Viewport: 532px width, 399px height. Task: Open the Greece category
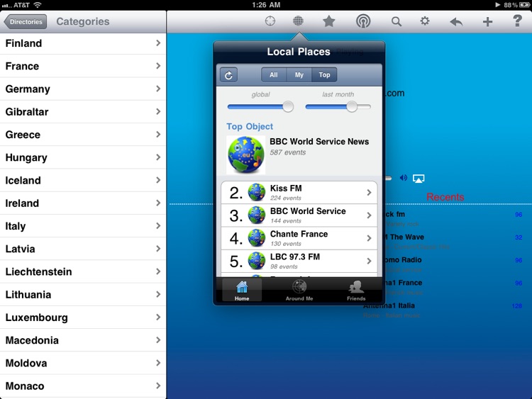point(83,135)
